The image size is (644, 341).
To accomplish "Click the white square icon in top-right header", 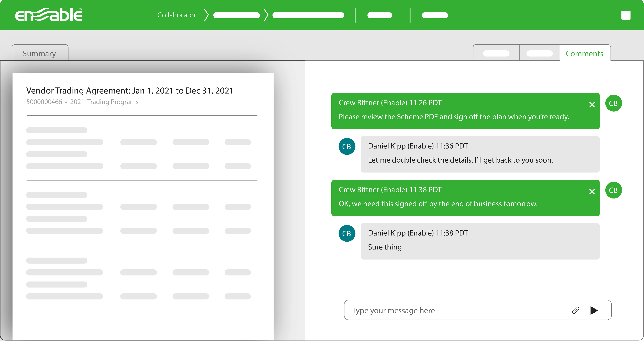I will [626, 15].
